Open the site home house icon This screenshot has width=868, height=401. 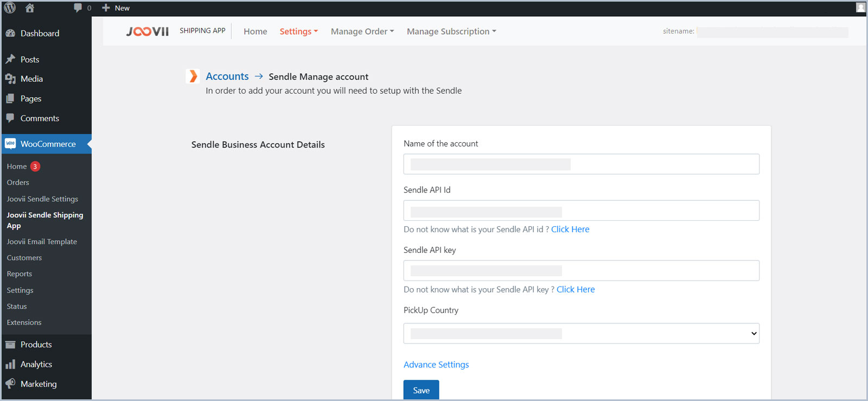30,8
